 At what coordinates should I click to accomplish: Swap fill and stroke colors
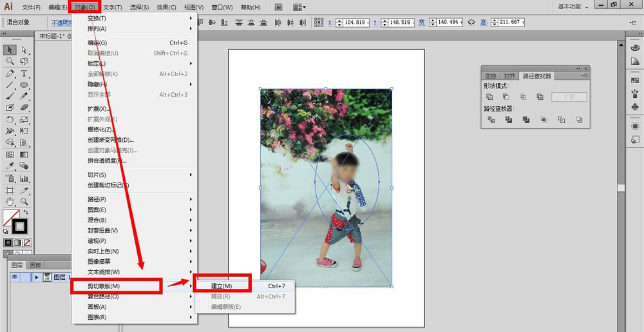(26, 211)
